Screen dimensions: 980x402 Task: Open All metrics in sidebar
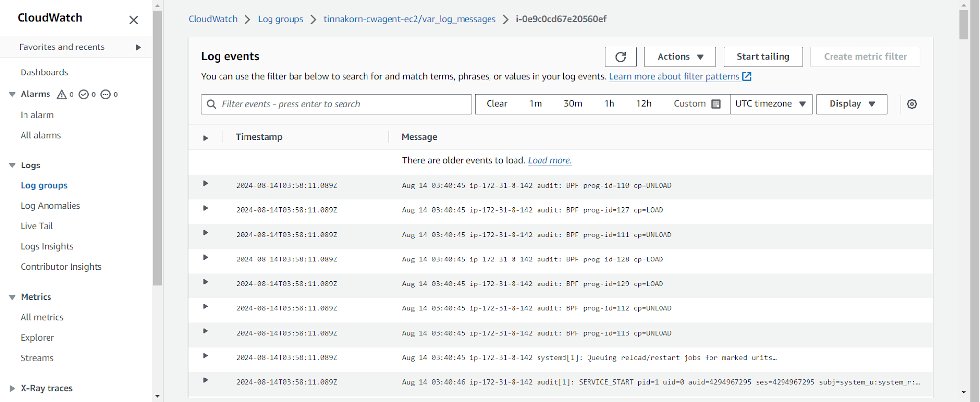tap(42, 317)
